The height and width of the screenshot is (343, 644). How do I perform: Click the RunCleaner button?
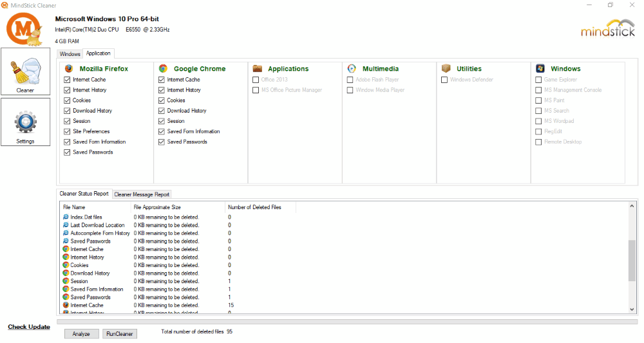[x=120, y=334]
